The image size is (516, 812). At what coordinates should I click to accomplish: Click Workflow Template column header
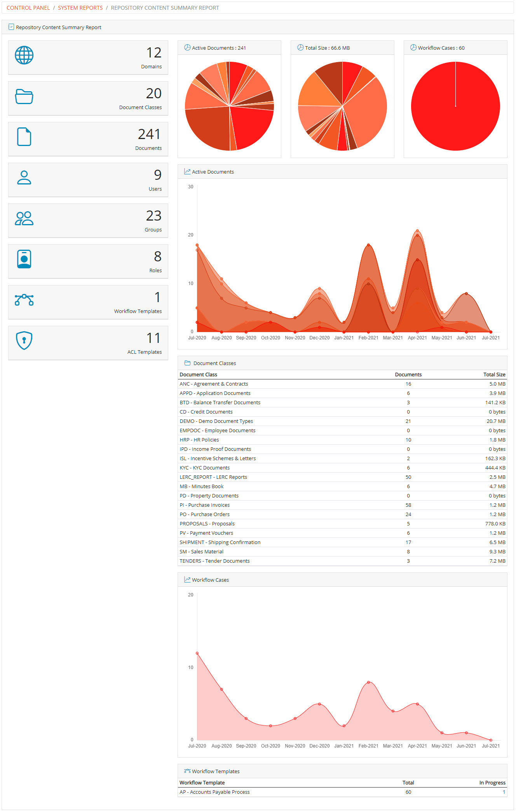[202, 782]
